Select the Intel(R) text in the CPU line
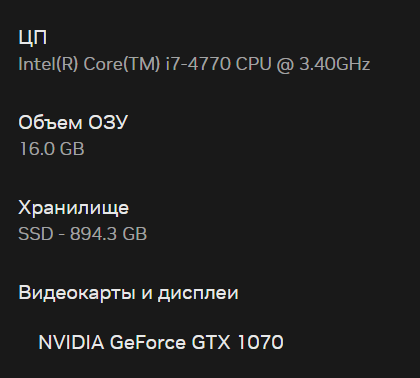 coord(48,64)
